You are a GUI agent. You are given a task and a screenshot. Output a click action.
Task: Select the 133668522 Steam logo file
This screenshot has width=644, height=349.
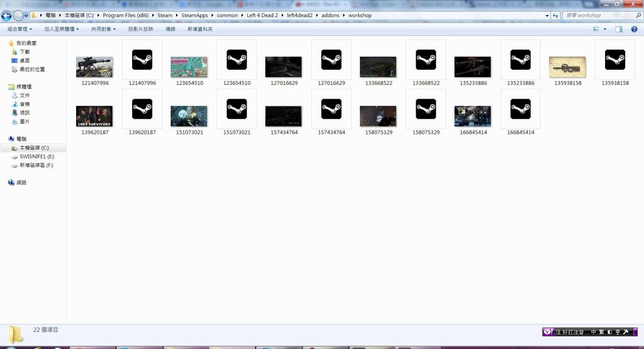tap(426, 60)
